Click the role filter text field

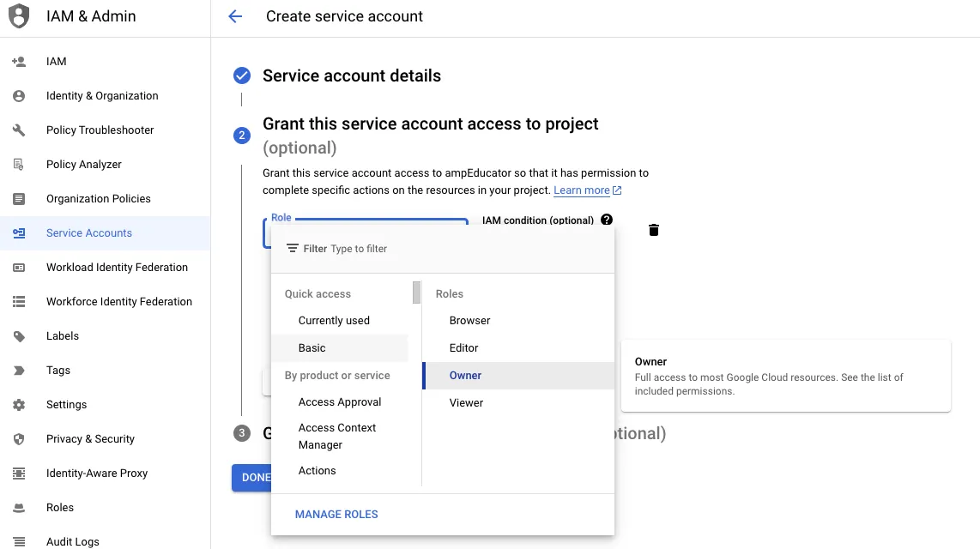443,249
